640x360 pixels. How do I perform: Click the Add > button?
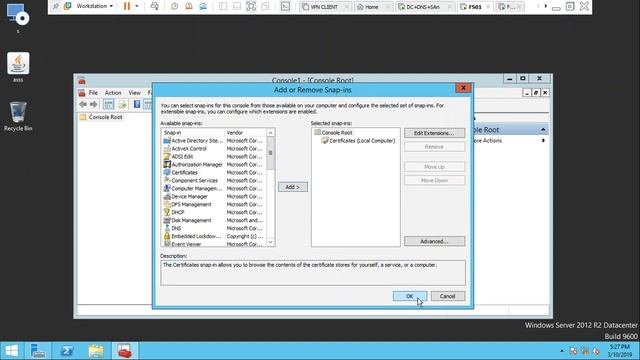[x=293, y=187]
